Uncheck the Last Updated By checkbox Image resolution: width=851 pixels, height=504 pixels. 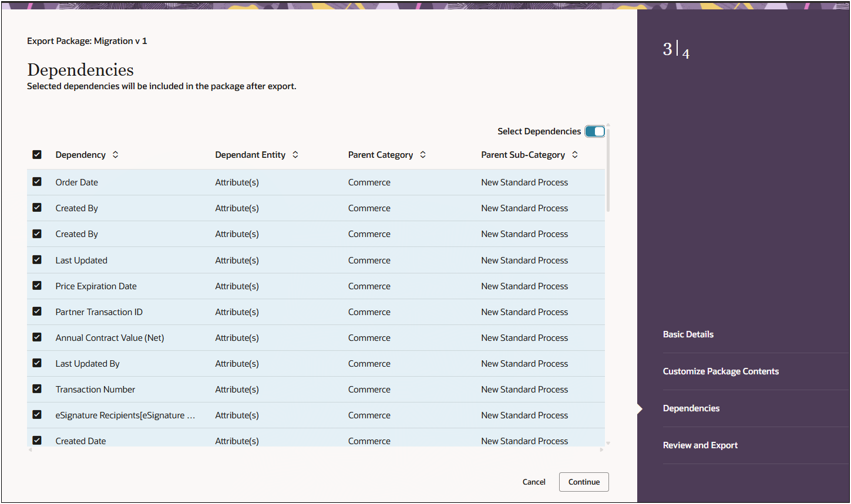(37, 363)
